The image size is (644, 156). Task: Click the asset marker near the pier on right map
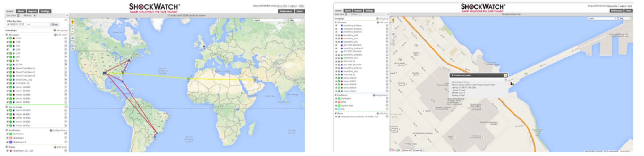coord(512,84)
